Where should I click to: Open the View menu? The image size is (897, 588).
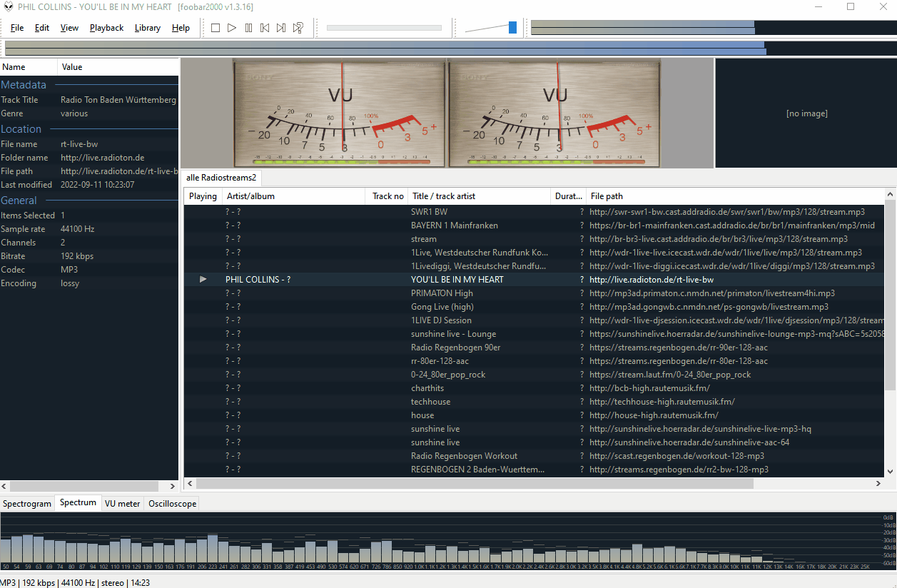point(69,28)
